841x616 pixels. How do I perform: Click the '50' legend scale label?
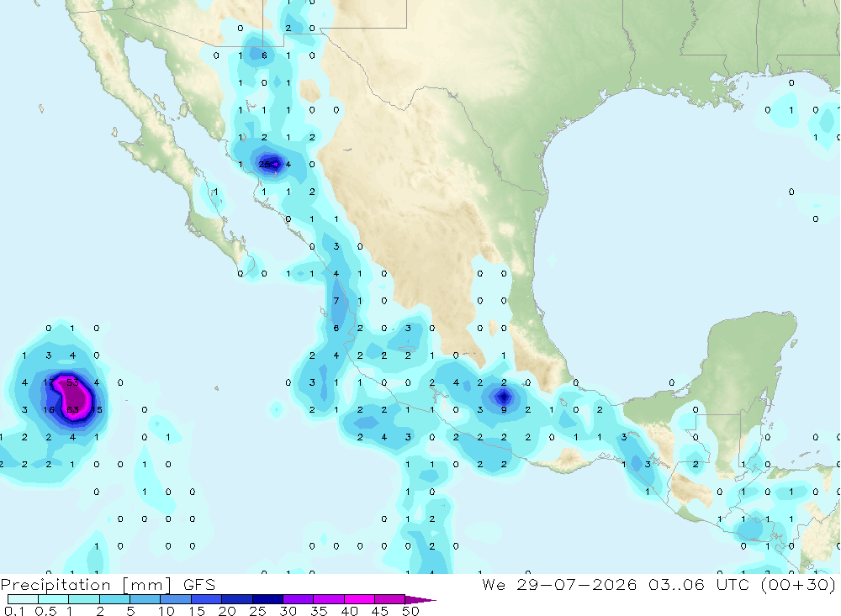410,611
